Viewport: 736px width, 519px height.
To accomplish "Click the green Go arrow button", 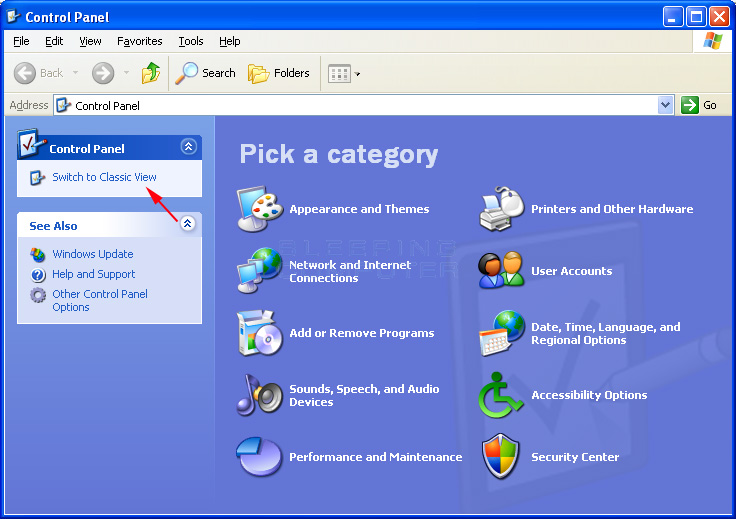I will pos(690,105).
